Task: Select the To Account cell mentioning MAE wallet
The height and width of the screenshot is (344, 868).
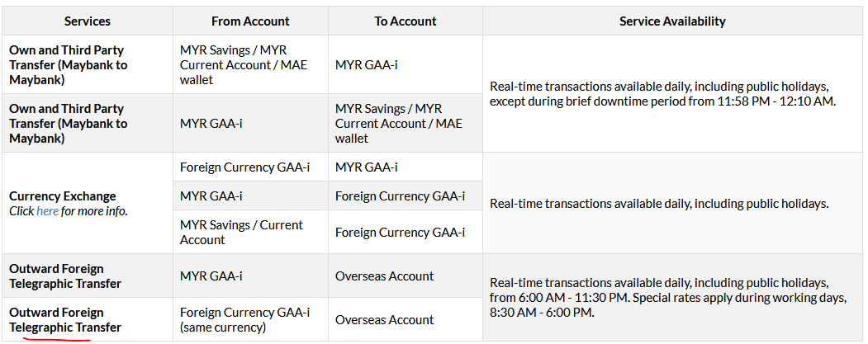Action: point(399,124)
